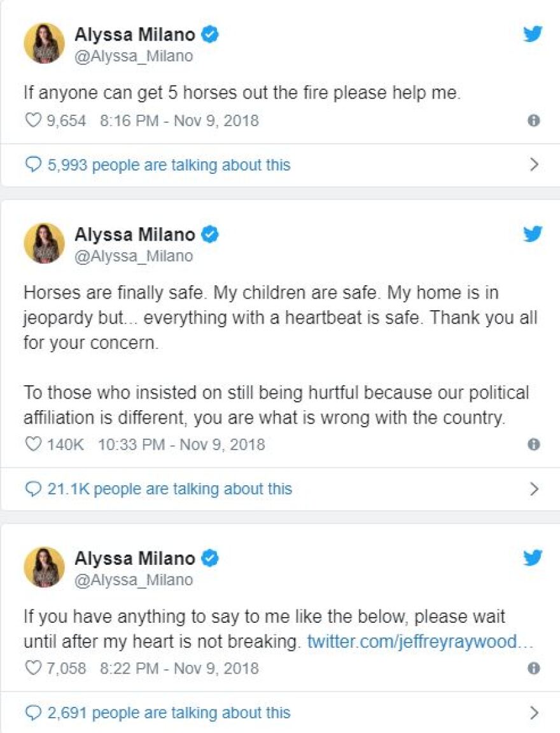Expand third tweet conversation chevron

point(535,713)
